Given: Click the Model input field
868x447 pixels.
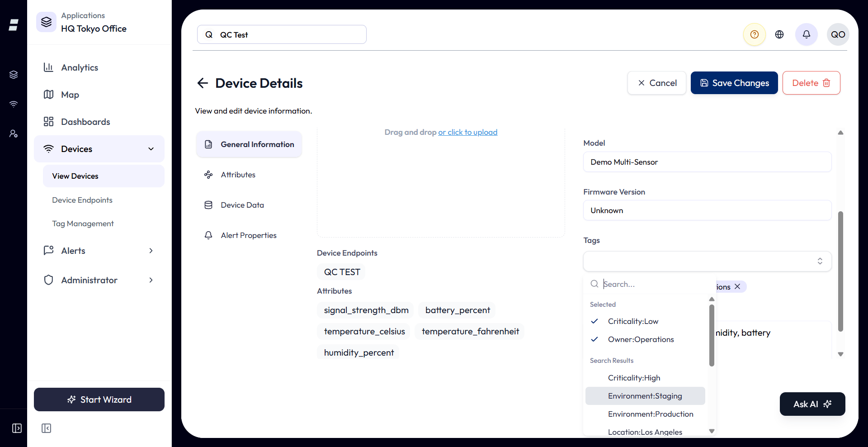Looking at the screenshot, I should pos(707,162).
